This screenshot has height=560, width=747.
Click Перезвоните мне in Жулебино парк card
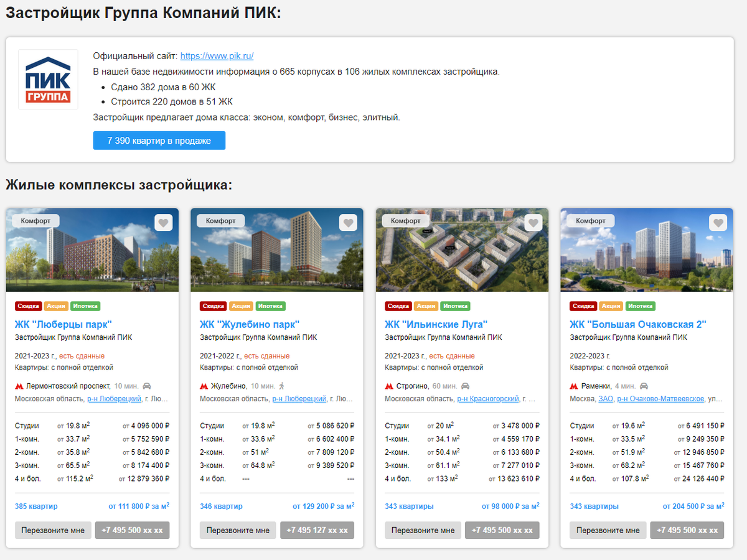(238, 530)
